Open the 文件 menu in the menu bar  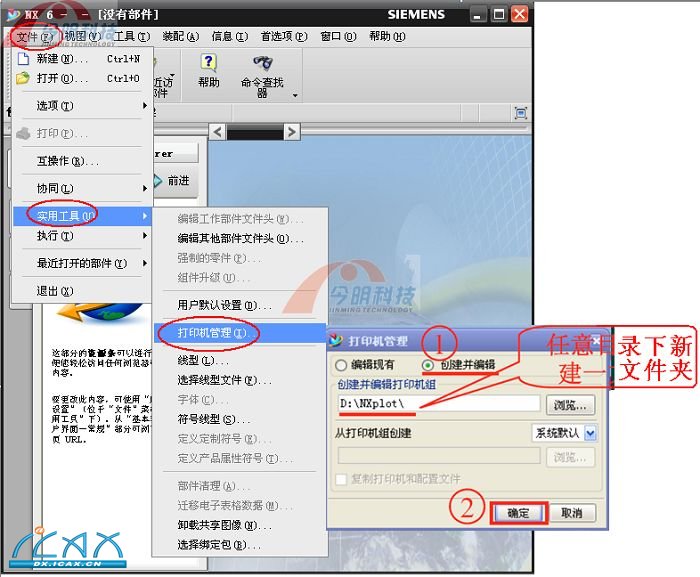pos(35,37)
